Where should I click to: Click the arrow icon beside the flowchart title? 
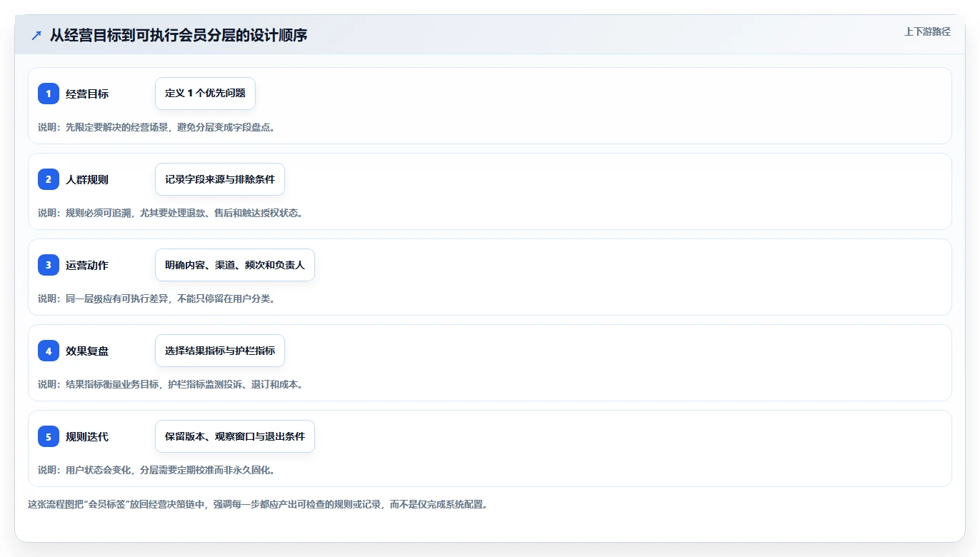[36, 35]
